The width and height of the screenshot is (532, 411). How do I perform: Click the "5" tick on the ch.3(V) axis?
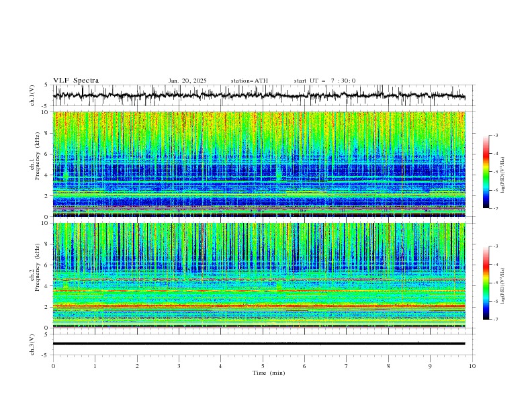tap(47, 334)
